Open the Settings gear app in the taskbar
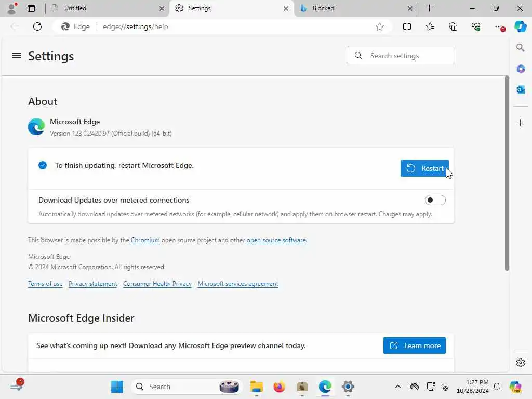532x399 pixels. point(348,387)
